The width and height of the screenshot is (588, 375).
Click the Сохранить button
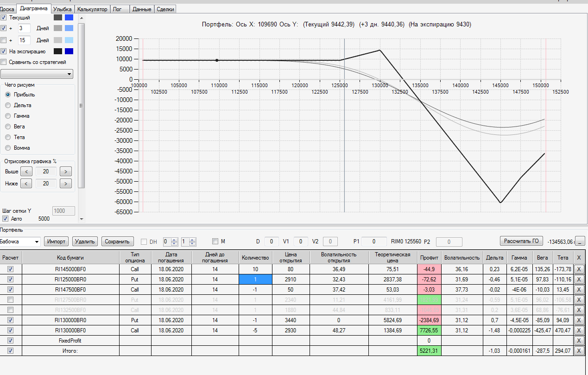click(x=118, y=242)
